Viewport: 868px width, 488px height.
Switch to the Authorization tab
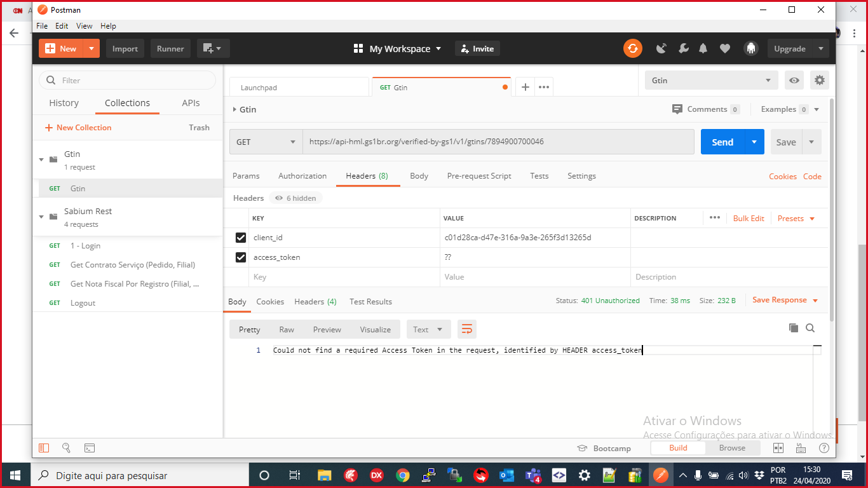[x=302, y=176]
